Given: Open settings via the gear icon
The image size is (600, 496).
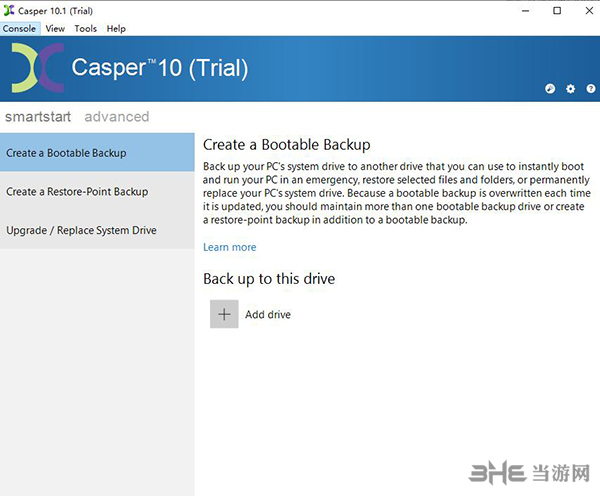Looking at the screenshot, I should 571,89.
